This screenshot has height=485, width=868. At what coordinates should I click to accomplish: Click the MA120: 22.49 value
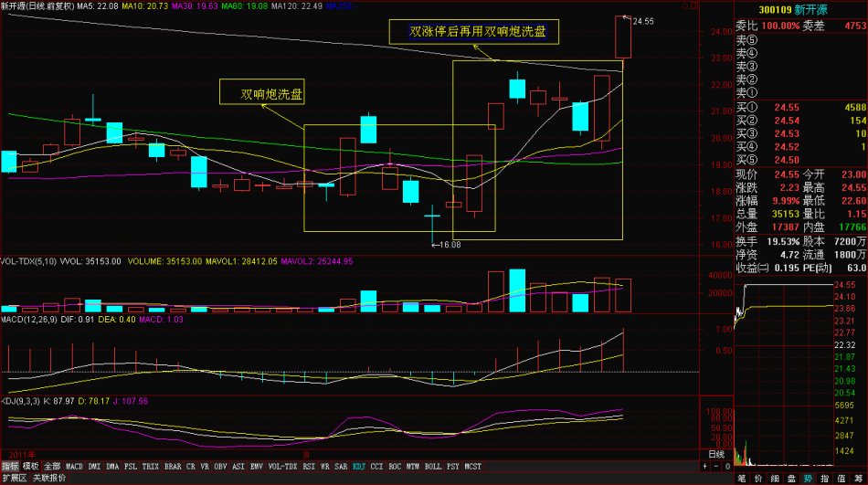[x=297, y=6]
